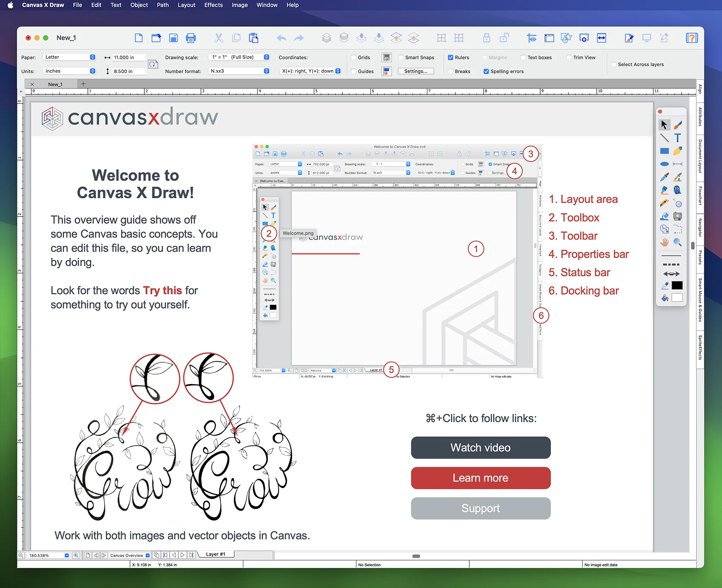Open the Coordinates direction dropdown
Image resolution: width=722 pixels, height=588 pixels.
(x=310, y=71)
